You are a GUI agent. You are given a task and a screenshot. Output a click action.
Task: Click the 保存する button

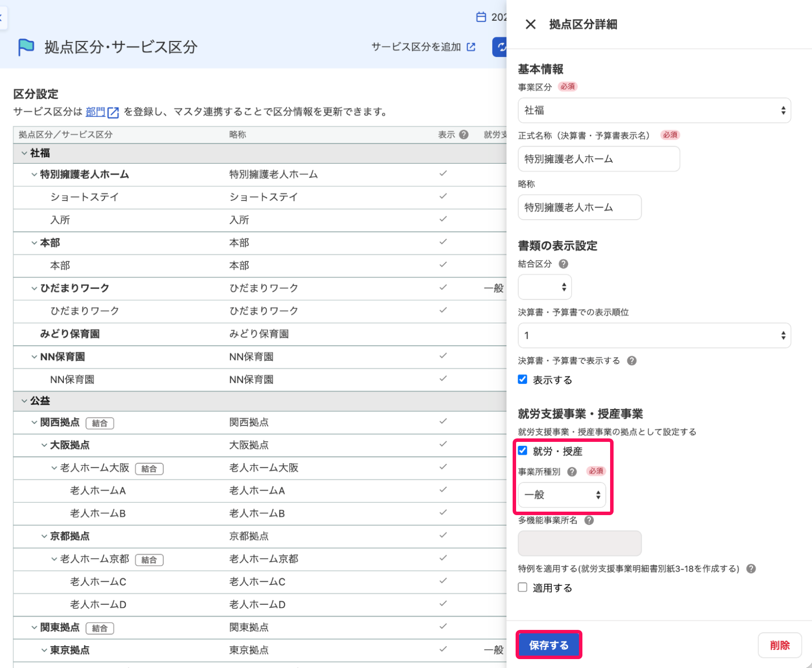549,645
